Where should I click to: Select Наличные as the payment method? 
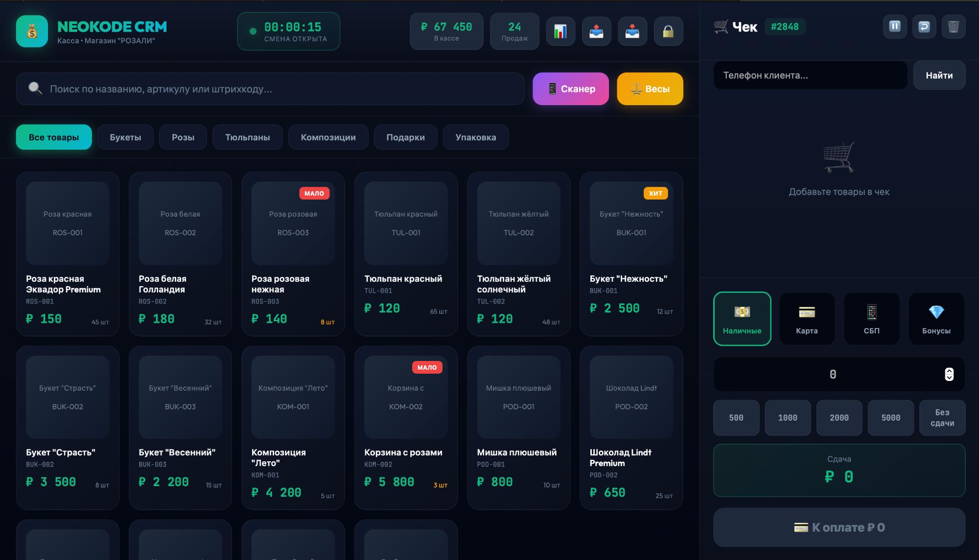[742, 318]
